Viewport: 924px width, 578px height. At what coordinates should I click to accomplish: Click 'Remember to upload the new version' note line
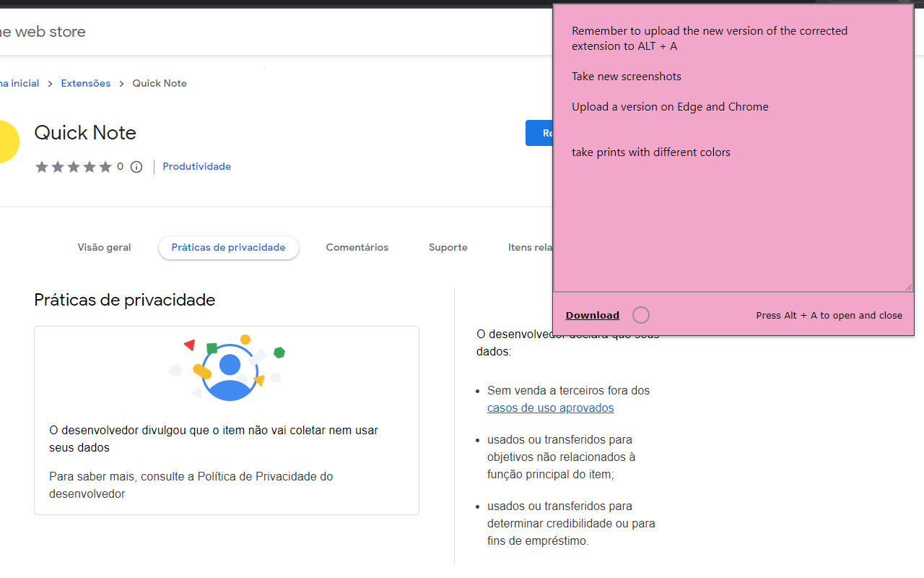click(710, 38)
